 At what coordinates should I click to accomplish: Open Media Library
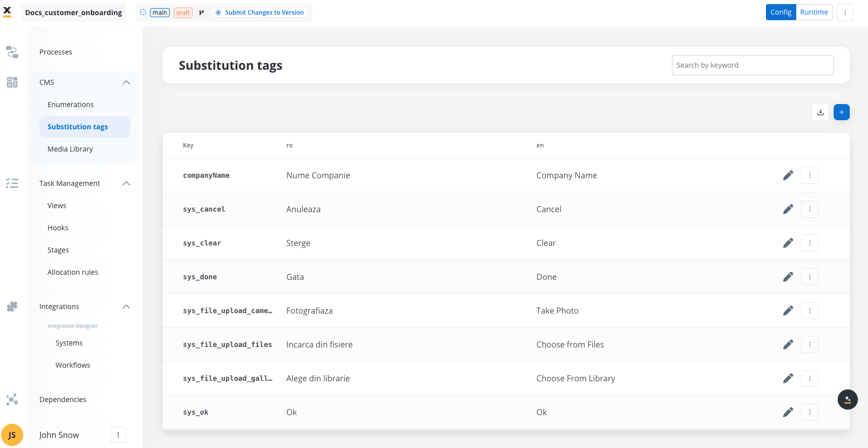[x=70, y=149]
